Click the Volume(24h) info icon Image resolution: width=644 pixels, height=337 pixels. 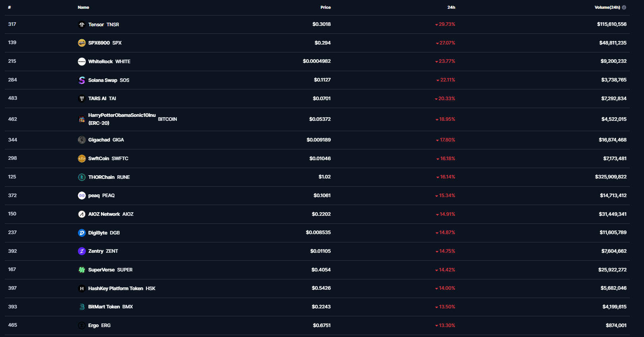click(624, 8)
